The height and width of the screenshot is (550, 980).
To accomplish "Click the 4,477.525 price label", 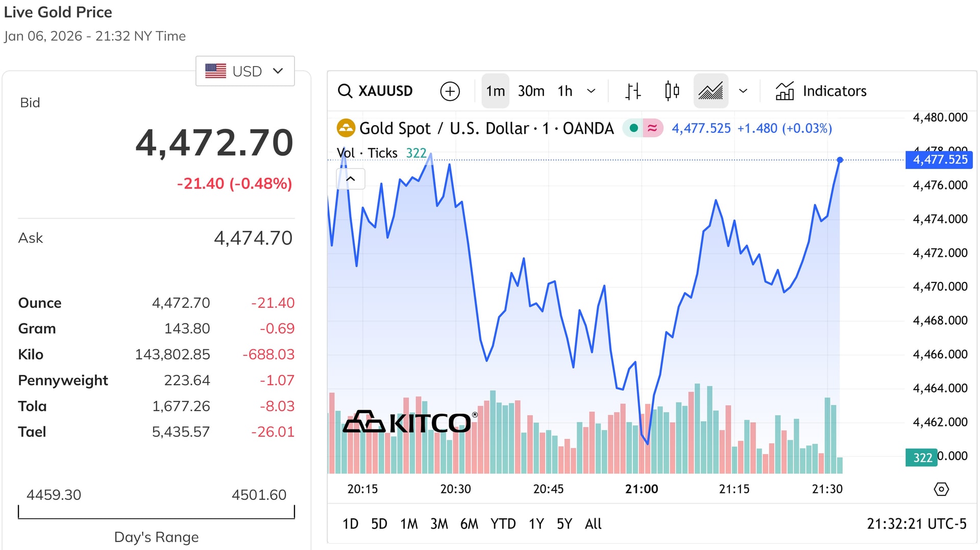I will (x=939, y=160).
